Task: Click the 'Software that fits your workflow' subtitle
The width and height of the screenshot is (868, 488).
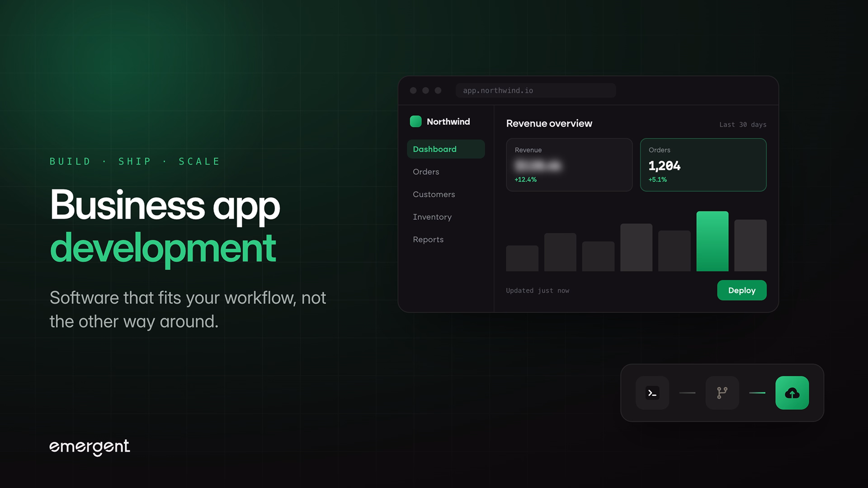Action: coord(188,310)
